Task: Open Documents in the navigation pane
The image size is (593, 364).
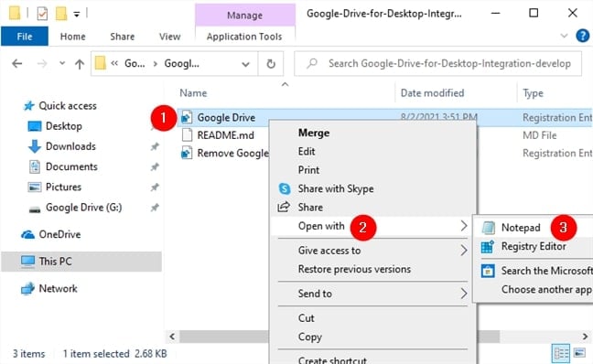Action: tap(71, 166)
